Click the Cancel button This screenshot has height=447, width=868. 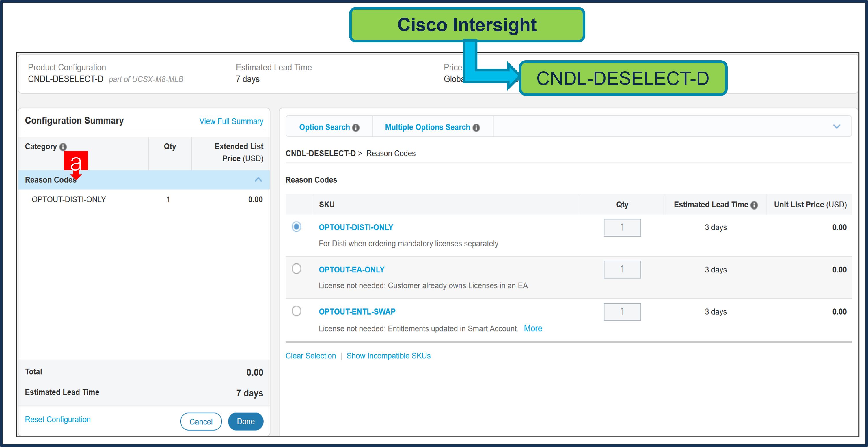coord(201,421)
